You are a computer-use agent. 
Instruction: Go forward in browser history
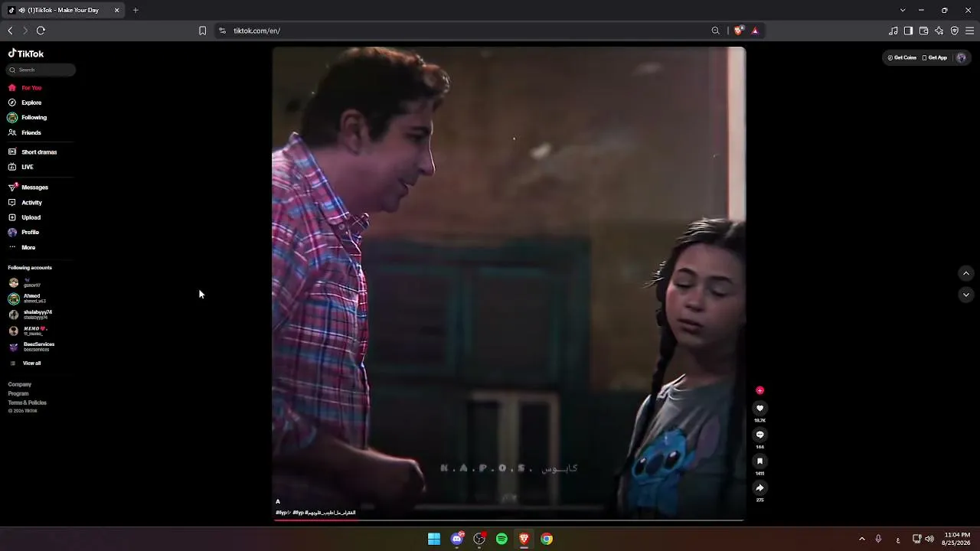point(25,31)
